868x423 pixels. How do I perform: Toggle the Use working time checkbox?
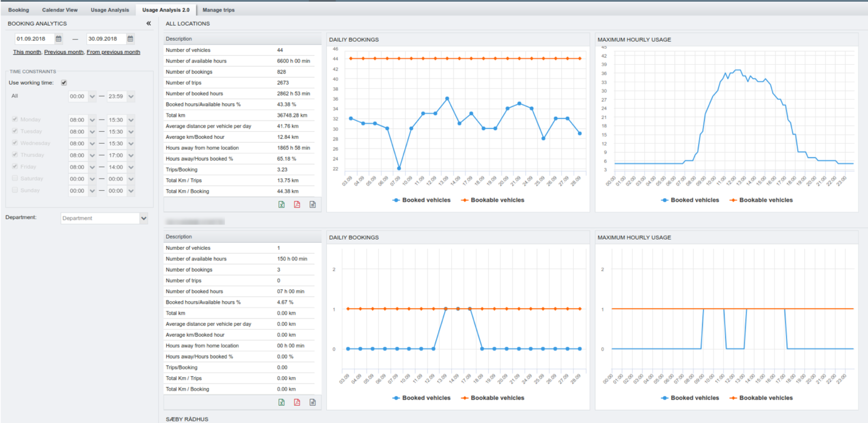point(64,83)
